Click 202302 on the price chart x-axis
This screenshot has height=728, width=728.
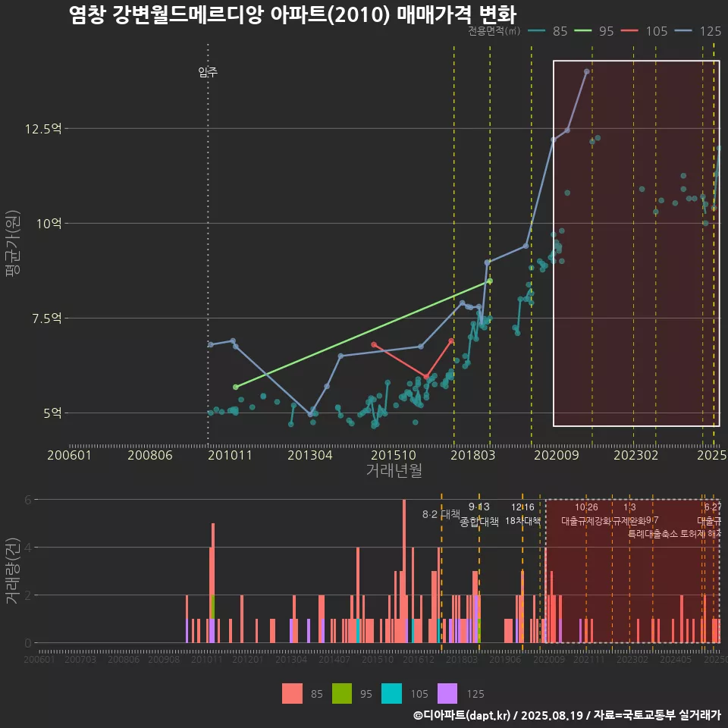pyautogui.click(x=636, y=455)
